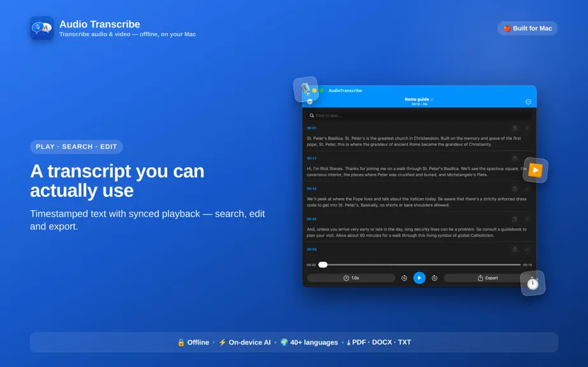588x367 pixels.
Task: Jump to the 00:59 timestamp
Action: pyautogui.click(x=312, y=249)
